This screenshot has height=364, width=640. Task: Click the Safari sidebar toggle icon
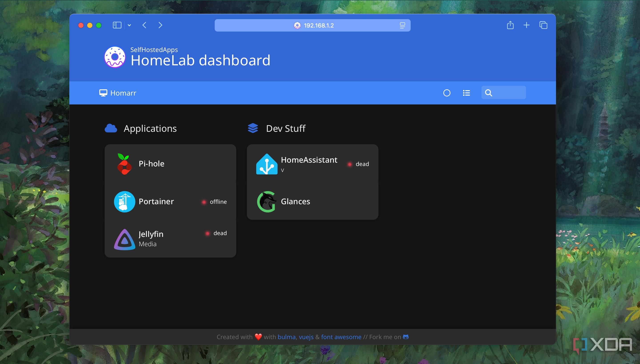(x=117, y=25)
